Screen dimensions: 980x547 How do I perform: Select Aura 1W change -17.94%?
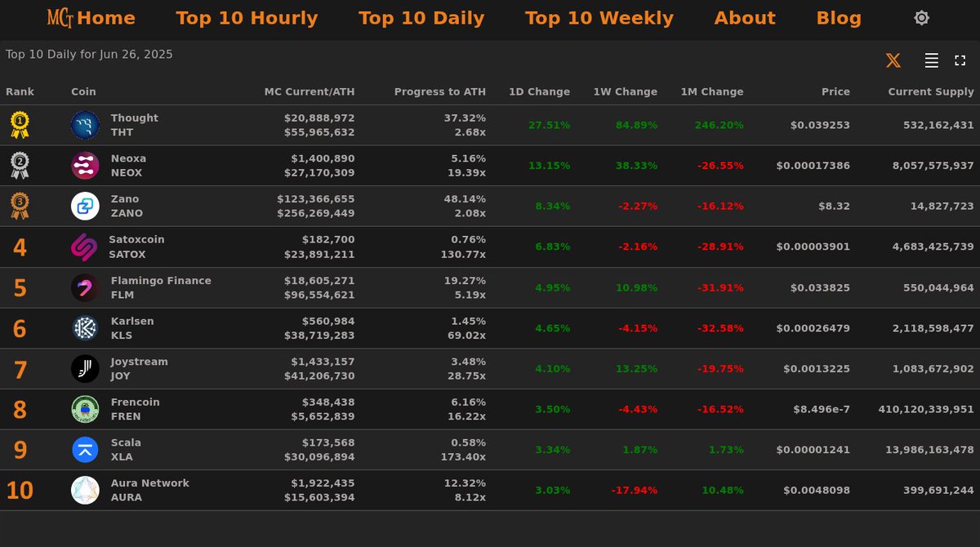[635, 491]
